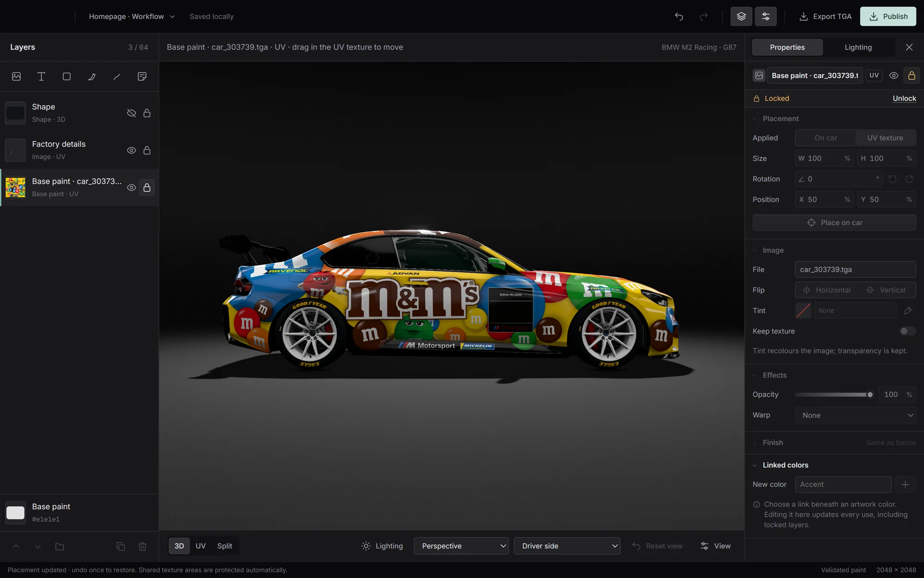Select the line tool in Layers toolbar

click(117, 76)
